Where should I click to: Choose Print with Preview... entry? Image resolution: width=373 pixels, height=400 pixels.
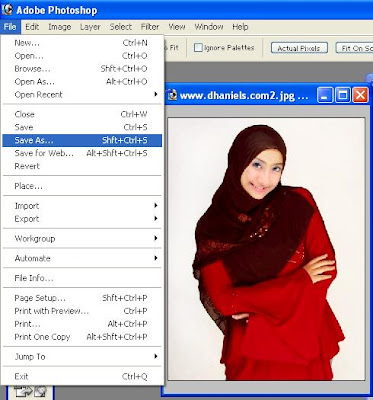pyautogui.click(x=82, y=311)
